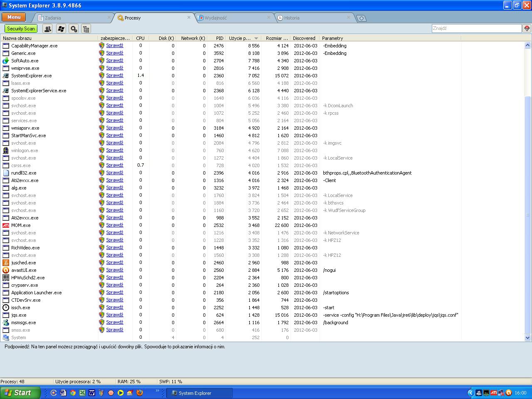Screen dimensions: 532x399
Task: Close the Zadania tab
Action: pyautogui.click(x=109, y=17)
